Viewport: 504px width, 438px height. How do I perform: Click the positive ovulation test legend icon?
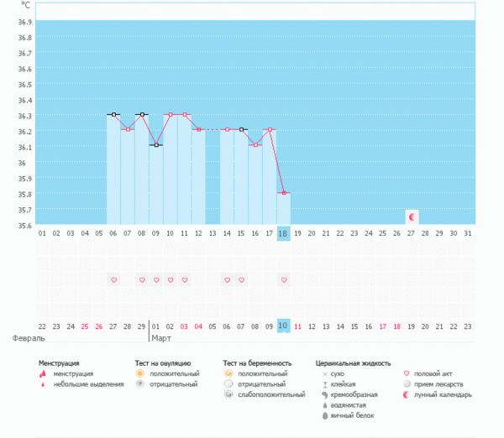coord(140,373)
